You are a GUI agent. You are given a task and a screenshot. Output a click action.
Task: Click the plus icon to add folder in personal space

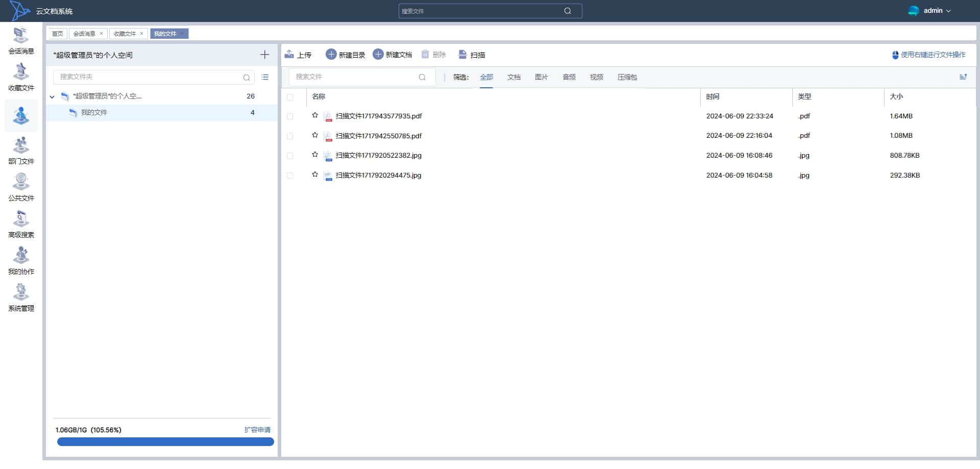coord(264,55)
